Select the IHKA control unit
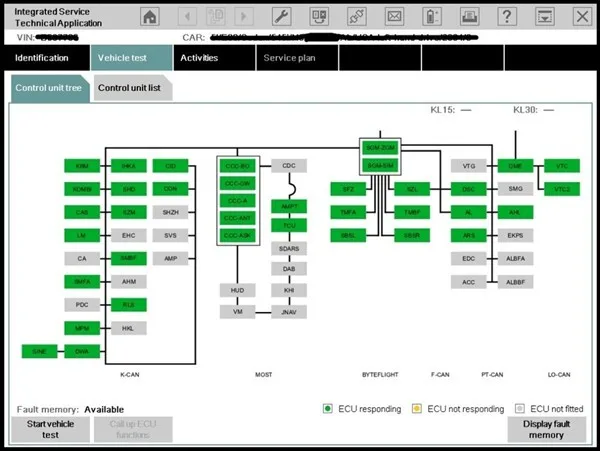 (129, 166)
